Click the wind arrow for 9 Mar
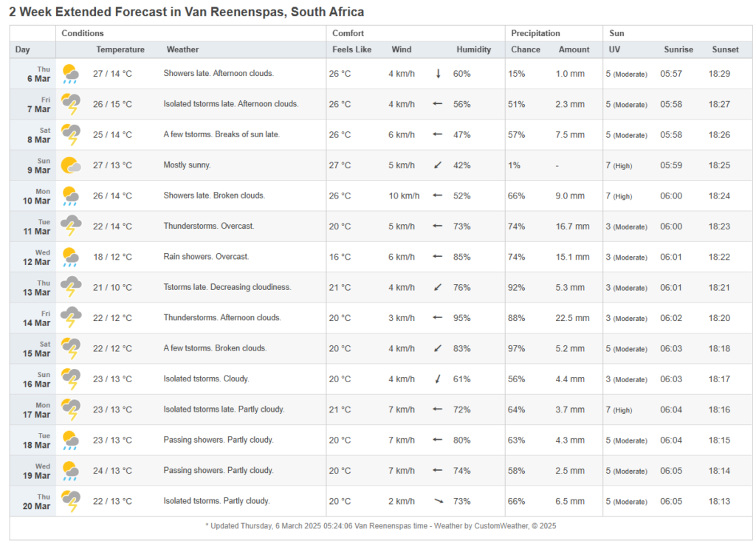 (x=438, y=165)
